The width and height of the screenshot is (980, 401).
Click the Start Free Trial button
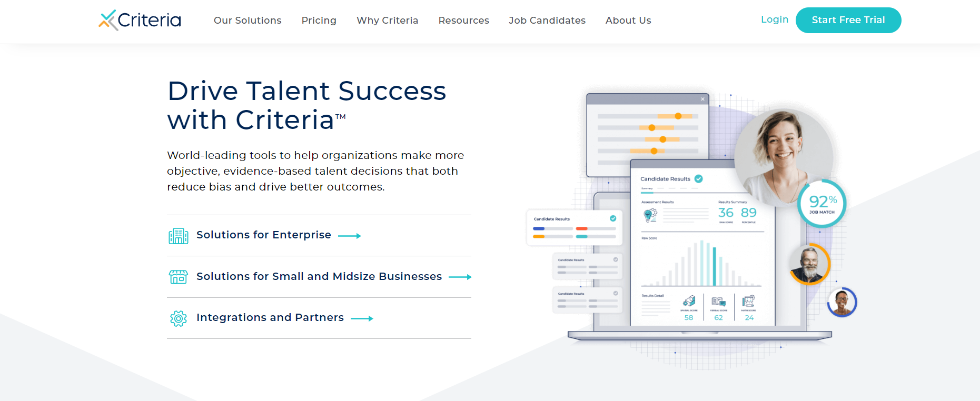coord(848,20)
